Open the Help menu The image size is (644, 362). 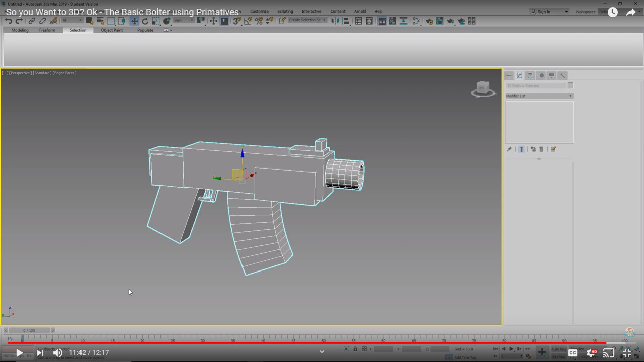(x=378, y=11)
